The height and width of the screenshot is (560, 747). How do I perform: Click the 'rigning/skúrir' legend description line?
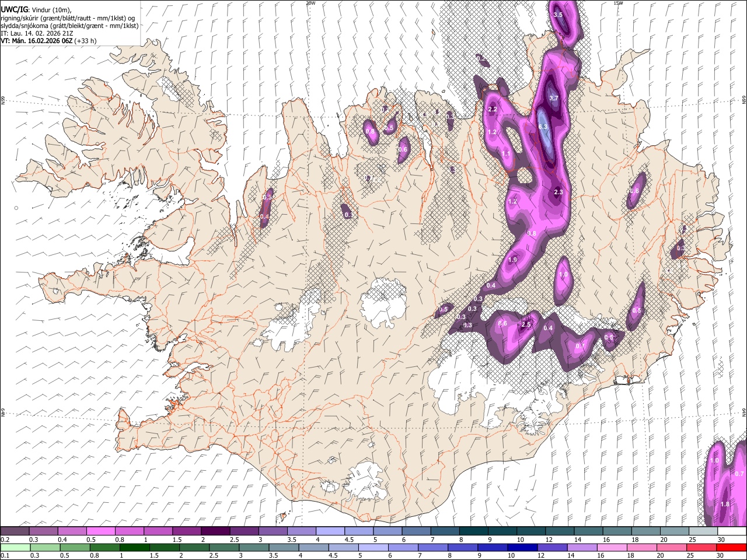(x=68, y=17)
